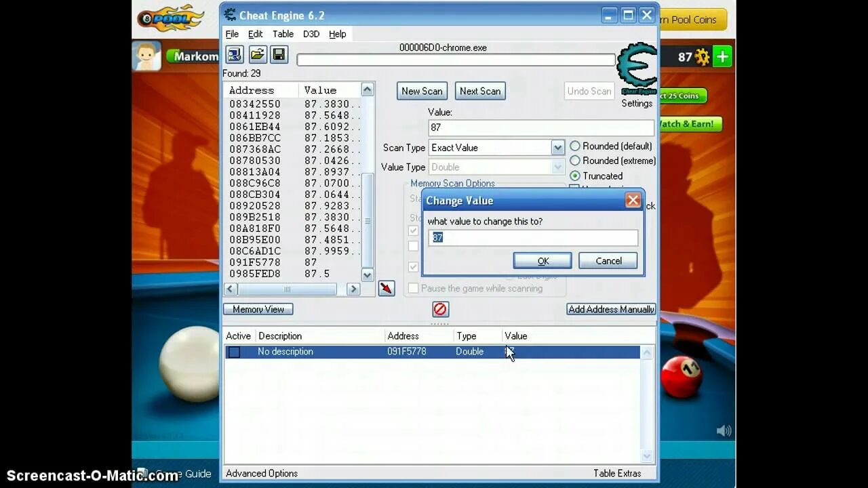The image size is (868, 488).
Task: Close the Change Value dialog
Action: 633,200
